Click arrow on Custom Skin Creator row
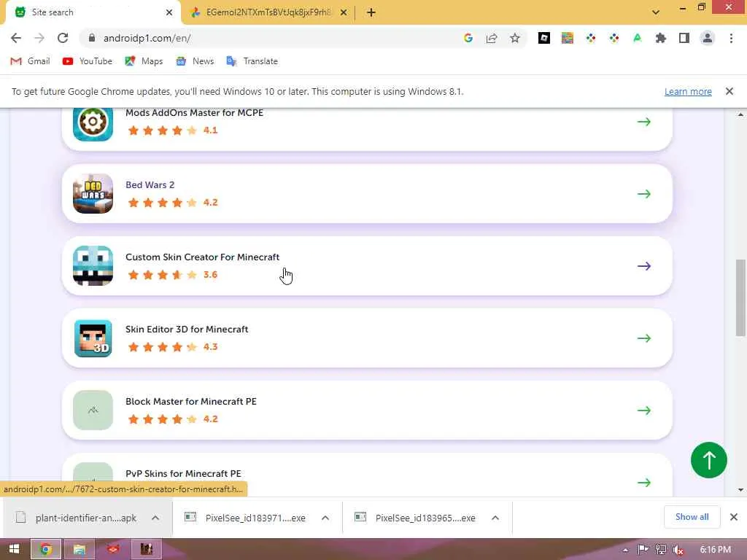Viewport: 747px width, 560px height. 644,265
